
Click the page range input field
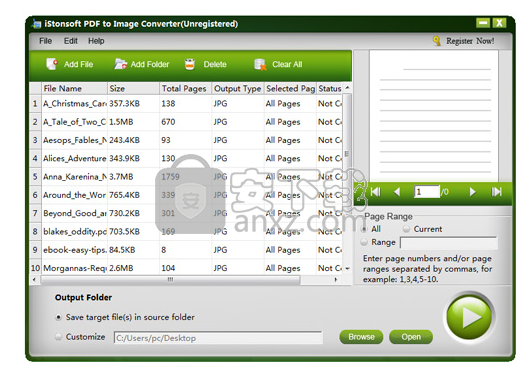448,243
